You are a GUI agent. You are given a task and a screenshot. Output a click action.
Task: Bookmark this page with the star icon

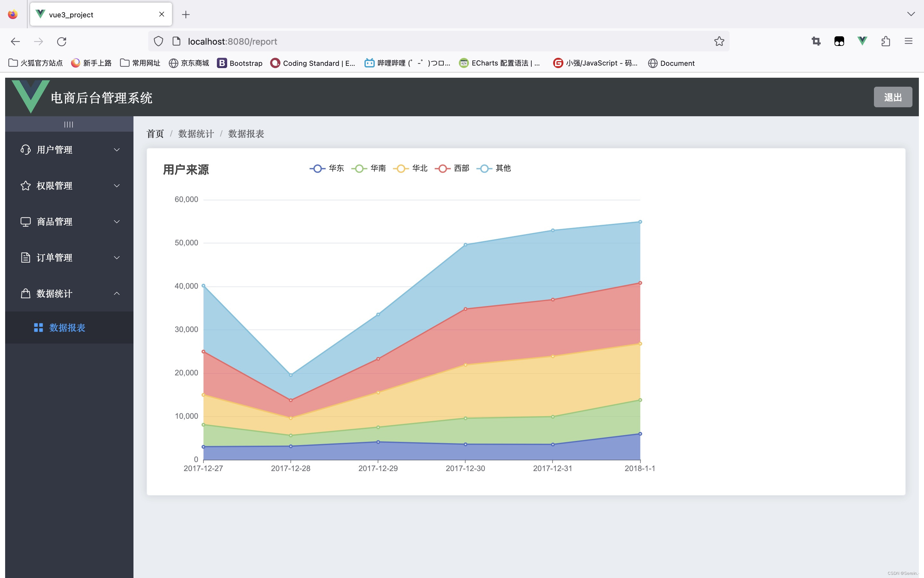[719, 41]
